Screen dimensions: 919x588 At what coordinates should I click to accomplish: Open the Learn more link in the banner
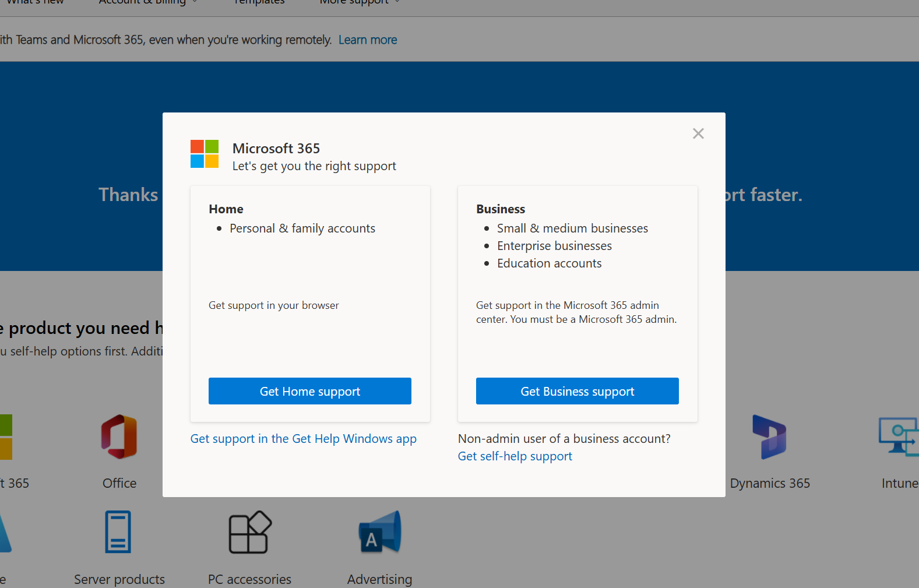(368, 40)
